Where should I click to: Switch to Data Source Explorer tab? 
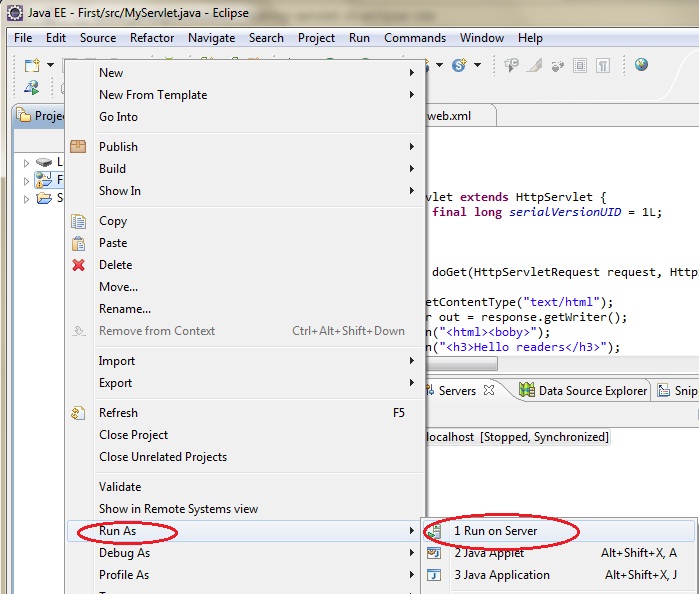click(583, 391)
